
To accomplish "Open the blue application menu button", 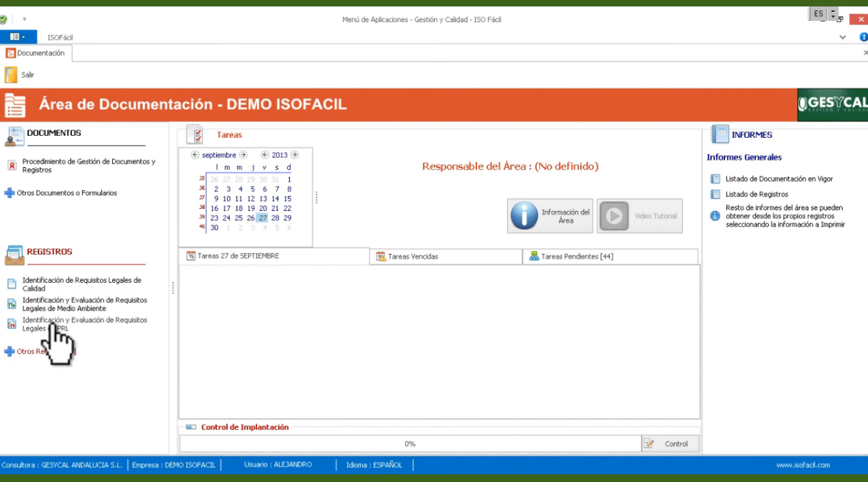I will (x=18, y=37).
